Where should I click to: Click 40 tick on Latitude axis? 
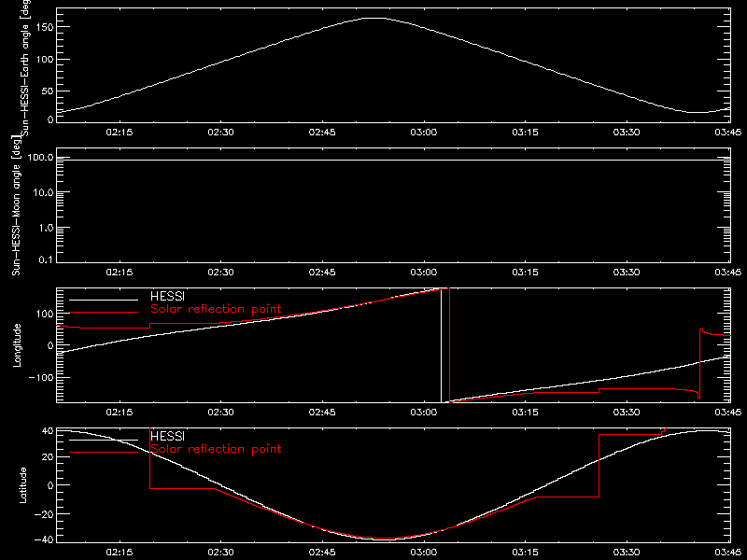pyautogui.click(x=48, y=431)
